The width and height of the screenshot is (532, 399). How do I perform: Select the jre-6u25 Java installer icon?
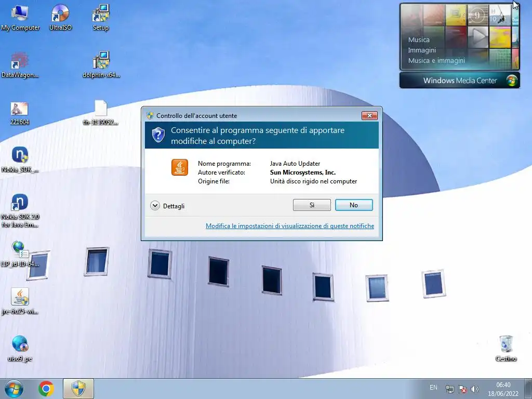point(20,301)
